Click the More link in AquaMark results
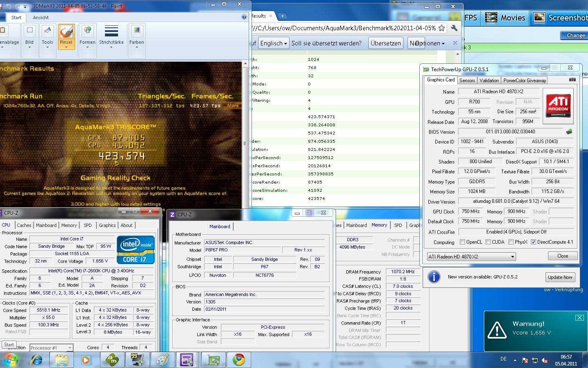The width and height of the screenshot is (588, 368). 233,105
